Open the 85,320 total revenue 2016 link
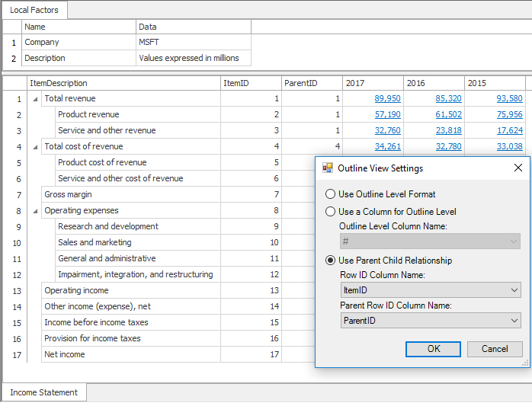Image resolution: width=532 pixels, height=403 pixels. click(x=448, y=98)
